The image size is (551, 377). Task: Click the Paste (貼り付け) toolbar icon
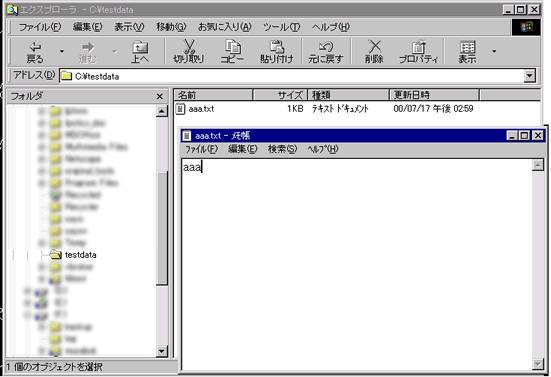coord(277,46)
